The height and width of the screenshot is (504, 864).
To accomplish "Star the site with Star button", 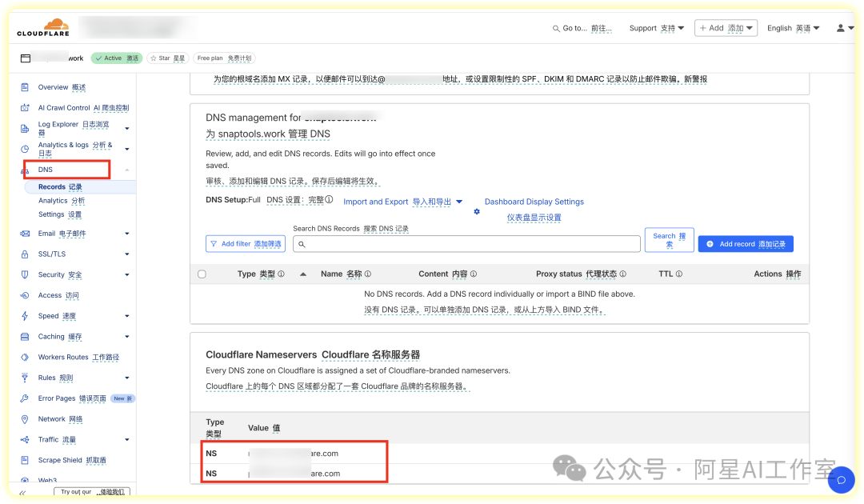I will point(166,58).
